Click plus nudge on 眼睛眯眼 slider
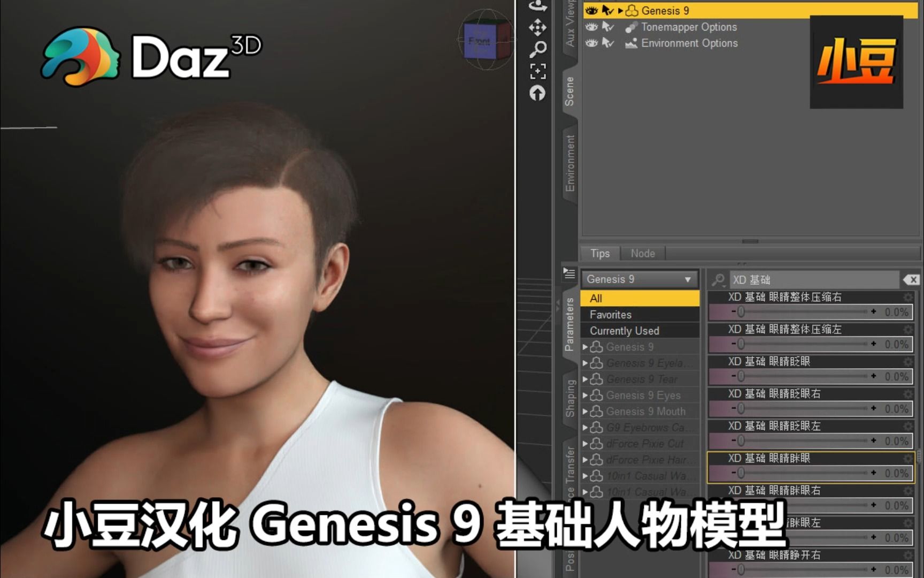This screenshot has height=578, width=924. pyautogui.click(x=873, y=473)
